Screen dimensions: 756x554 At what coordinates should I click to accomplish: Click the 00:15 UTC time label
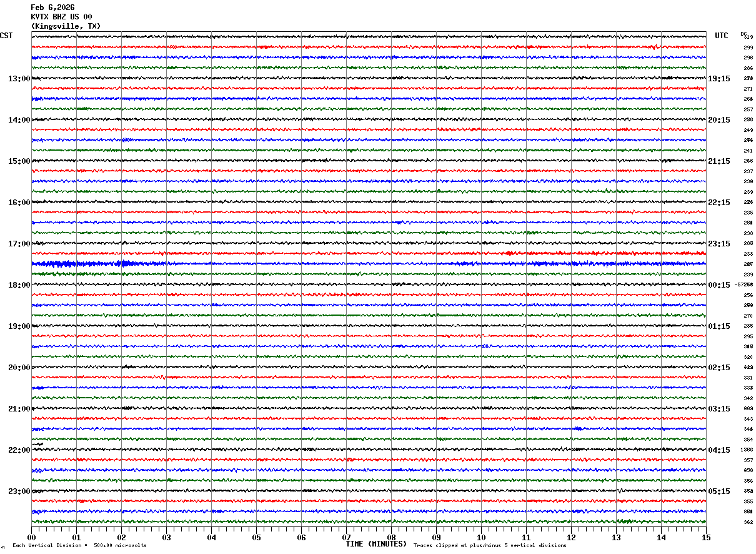coord(719,285)
